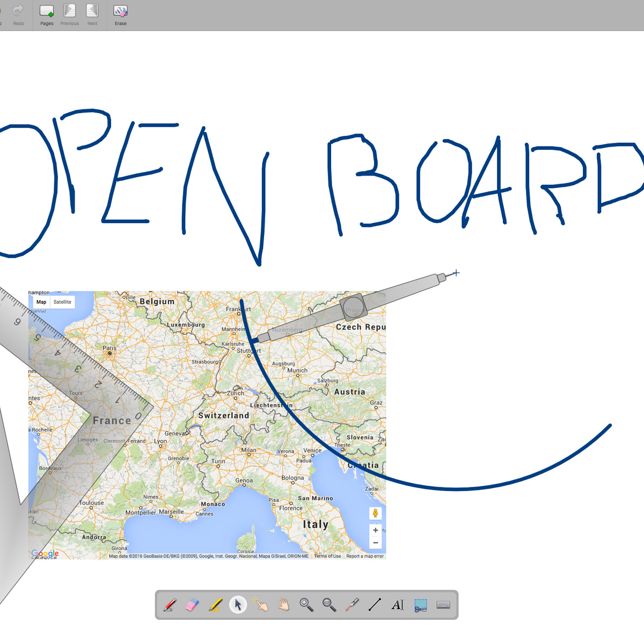
Task: Select the Eraser tool
Action: point(192,605)
